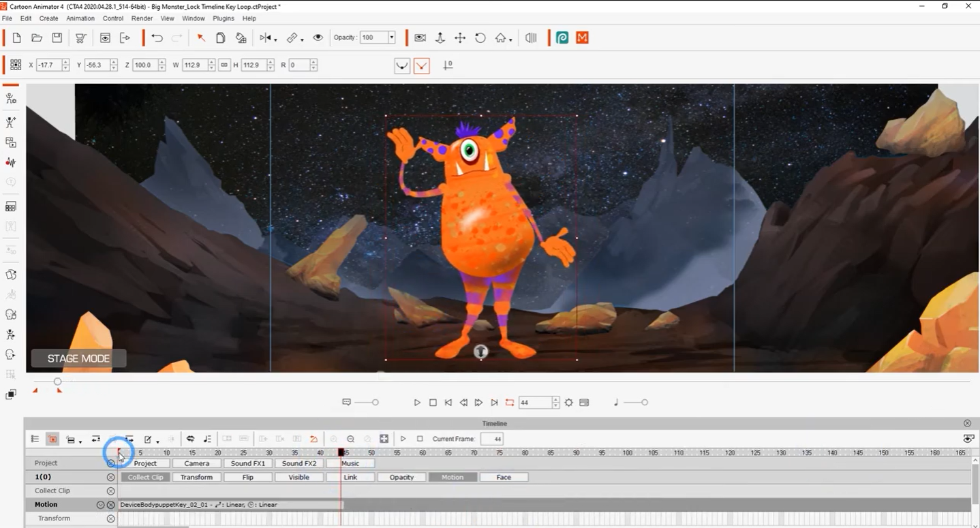Expand the mirror/flip tool dropdown arrow

tap(275, 40)
